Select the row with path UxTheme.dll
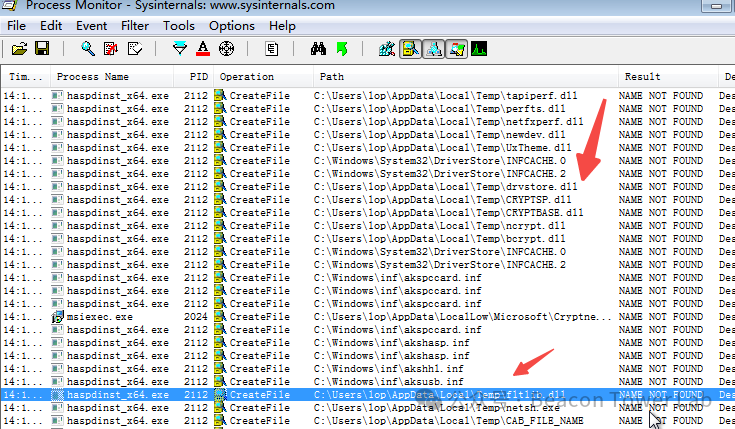This screenshot has width=735, height=429. click(368, 148)
